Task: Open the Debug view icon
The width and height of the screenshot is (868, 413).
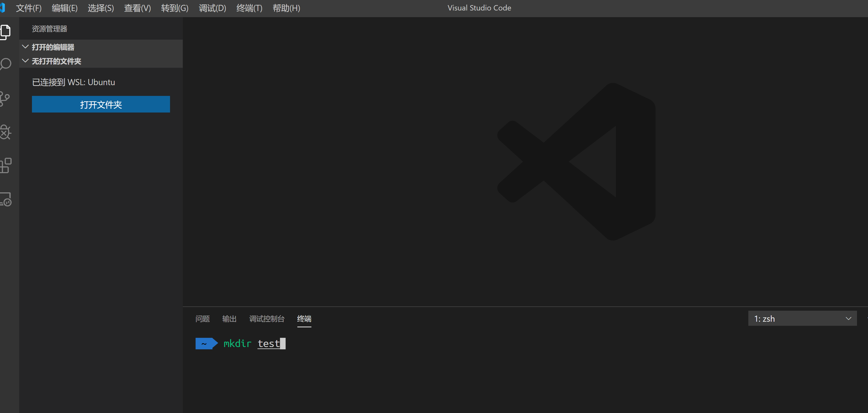Action: (x=5, y=132)
